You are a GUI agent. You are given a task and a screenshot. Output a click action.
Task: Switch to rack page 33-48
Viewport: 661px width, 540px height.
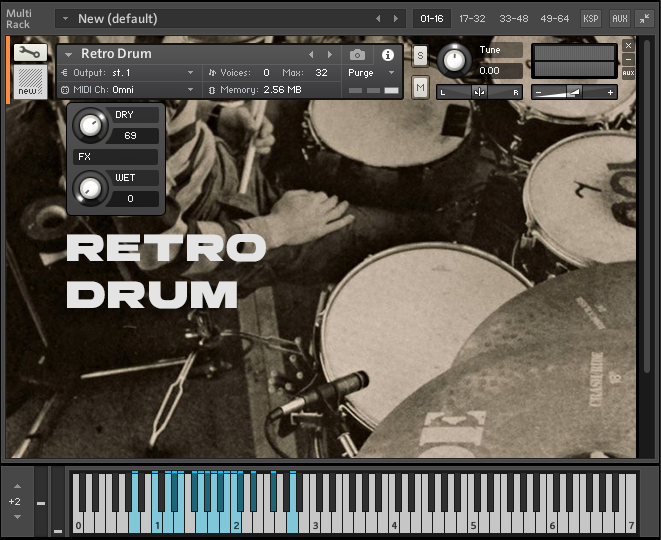[513, 19]
